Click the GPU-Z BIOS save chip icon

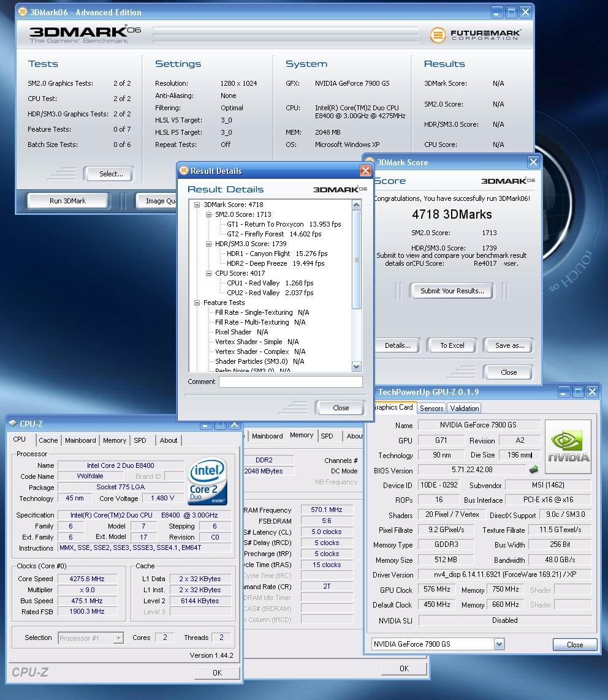point(533,470)
